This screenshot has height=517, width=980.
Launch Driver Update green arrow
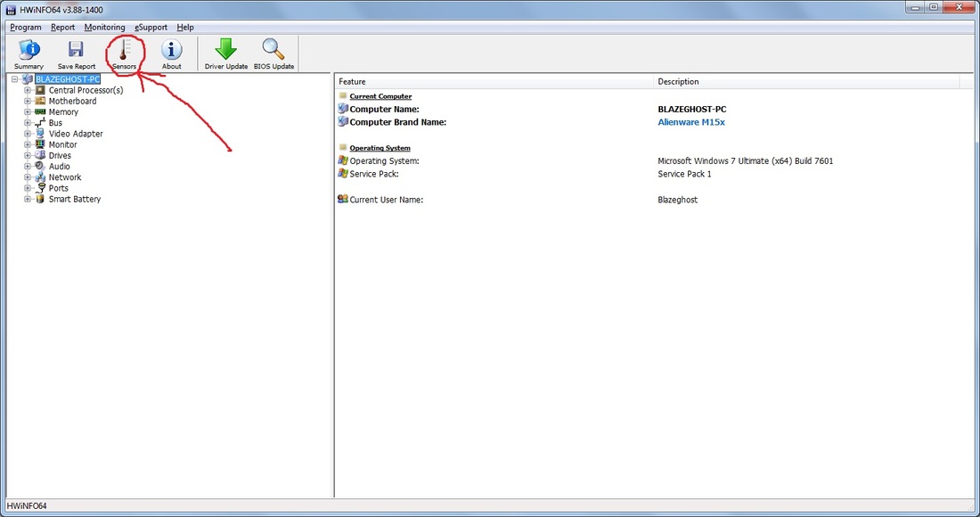click(x=225, y=49)
